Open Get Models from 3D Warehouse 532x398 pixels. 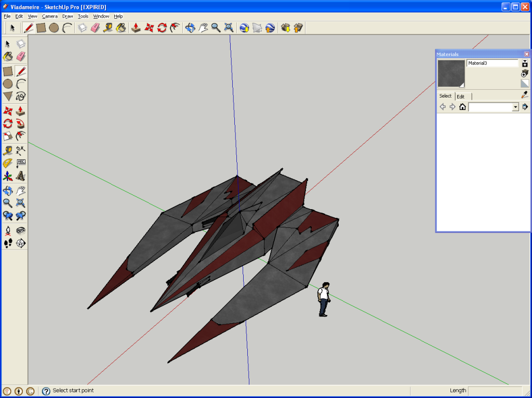[285, 28]
